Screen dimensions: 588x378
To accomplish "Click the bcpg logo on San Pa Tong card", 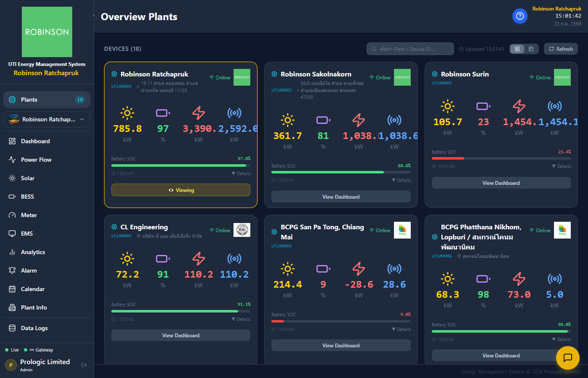I will [x=402, y=230].
